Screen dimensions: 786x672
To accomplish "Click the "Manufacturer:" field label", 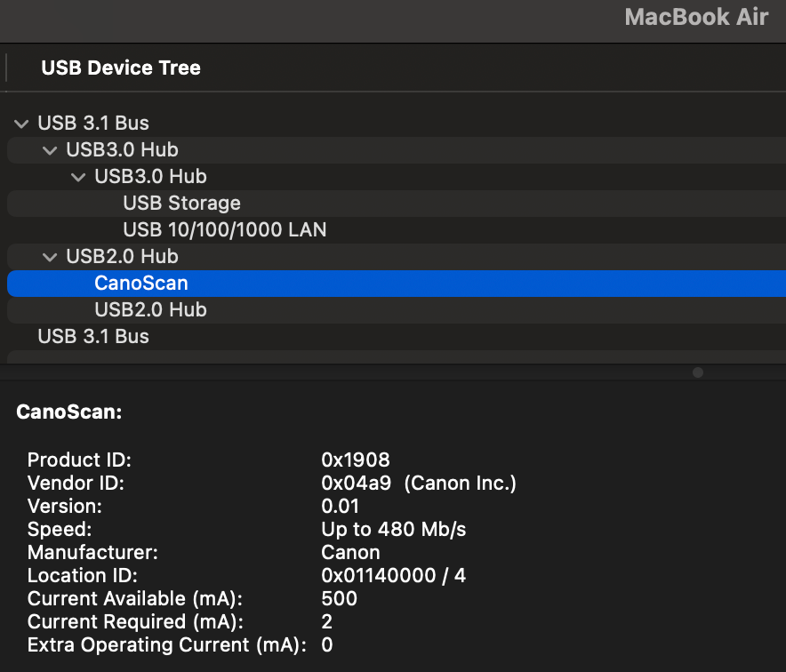I will point(92,552).
